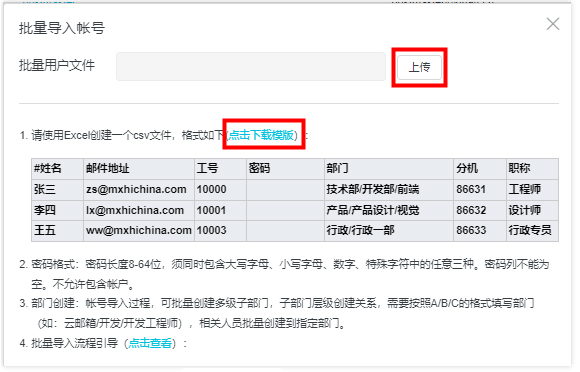Click the 邮件地址 column header
This screenshot has height=372, width=580.
click(x=139, y=169)
